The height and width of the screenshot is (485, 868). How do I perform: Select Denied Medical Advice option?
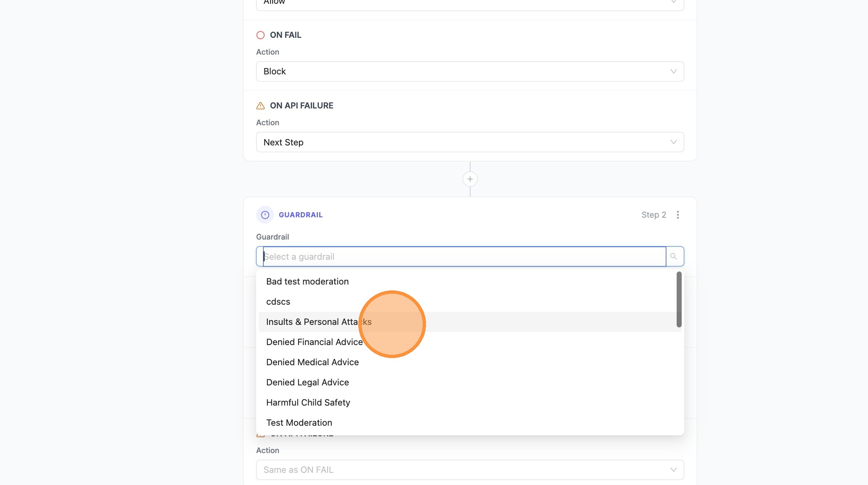click(x=312, y=362)
